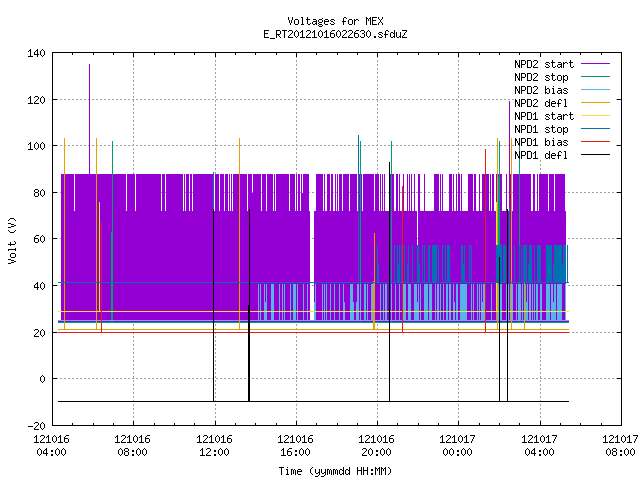640x480 pixels.
Task: Click the 100 y-axis tick label
Action: tap(36, 146)
